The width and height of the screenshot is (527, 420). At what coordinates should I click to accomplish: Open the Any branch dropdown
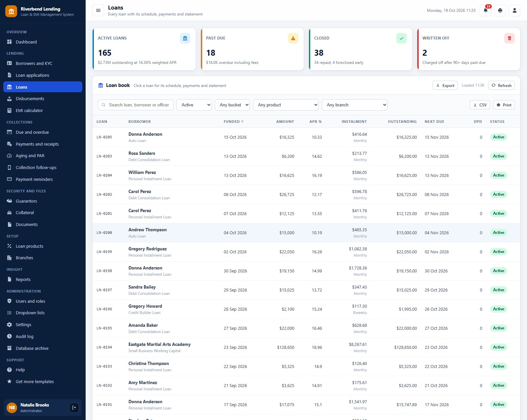[355, 105]
